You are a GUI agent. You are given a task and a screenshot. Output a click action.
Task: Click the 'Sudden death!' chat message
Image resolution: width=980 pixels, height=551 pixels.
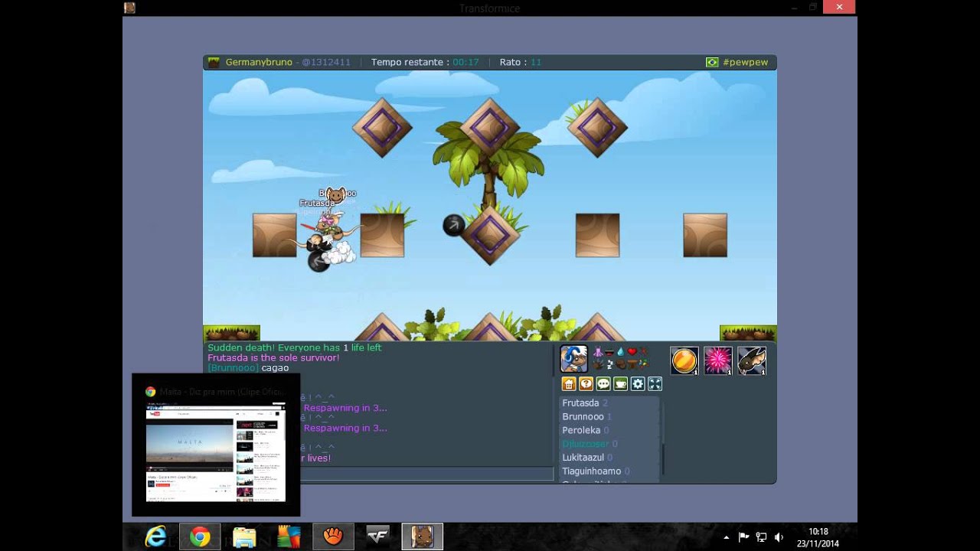click(x=294, y=347)
